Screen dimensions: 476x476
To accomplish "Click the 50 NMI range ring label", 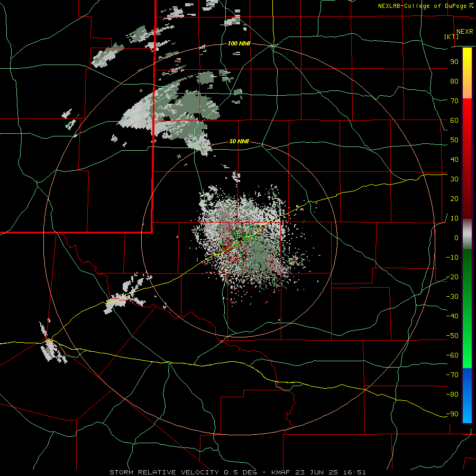I will tap(239, 141).
